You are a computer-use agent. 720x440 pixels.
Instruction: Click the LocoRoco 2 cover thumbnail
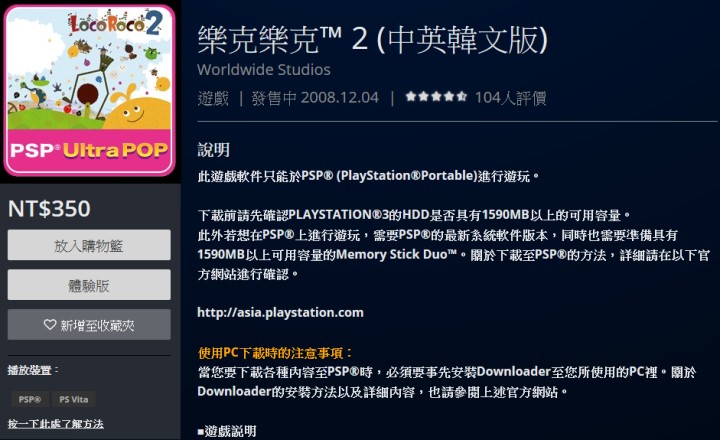(x=90, y=90)
